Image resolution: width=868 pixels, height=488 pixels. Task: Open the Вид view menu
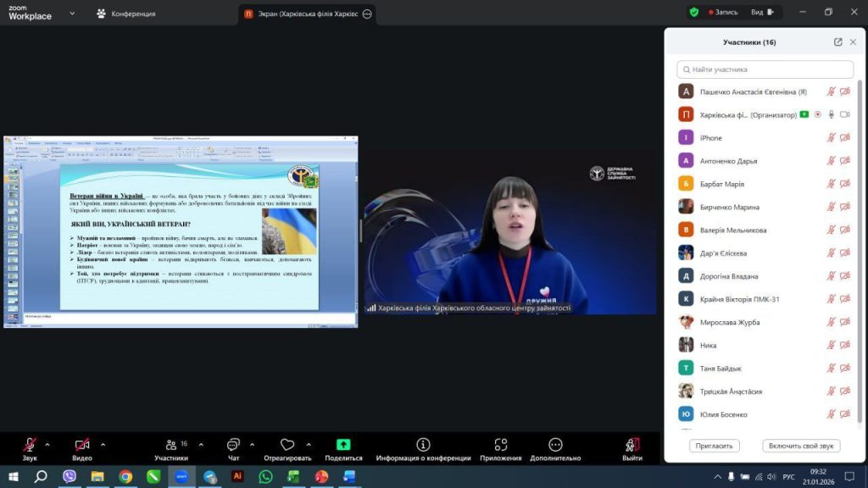point(761,13)
